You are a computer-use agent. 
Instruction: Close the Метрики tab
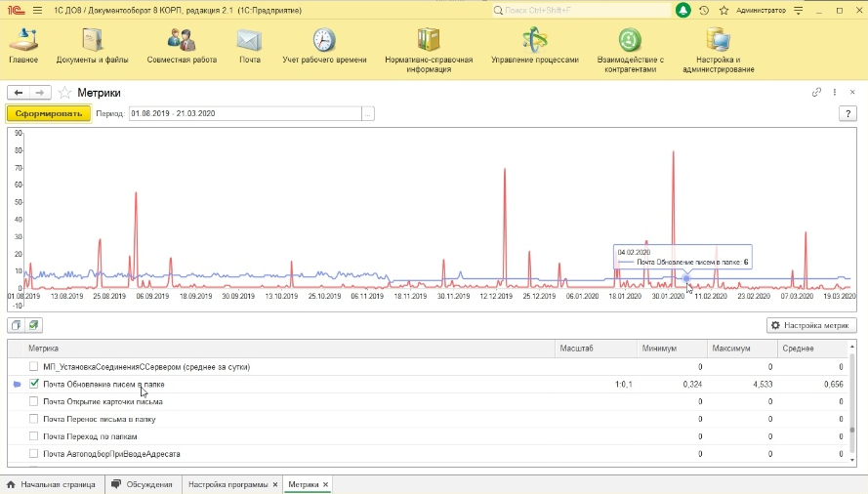coord(325,484)
